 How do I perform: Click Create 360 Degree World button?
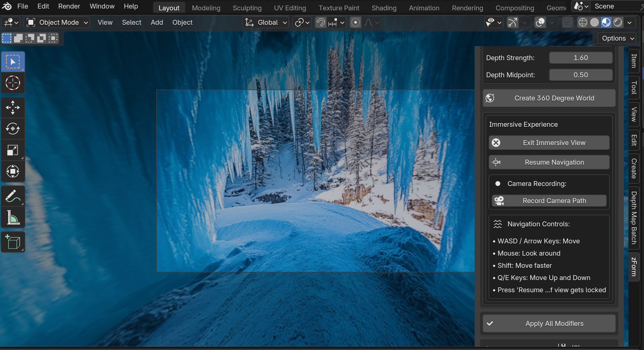549,98
